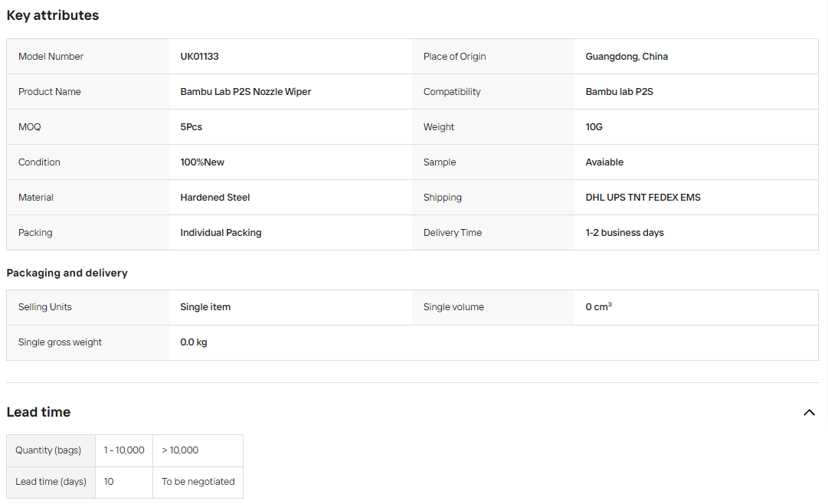Click the DHL UPS TNT FEDEX EMS text

click(x=643, y=198)
